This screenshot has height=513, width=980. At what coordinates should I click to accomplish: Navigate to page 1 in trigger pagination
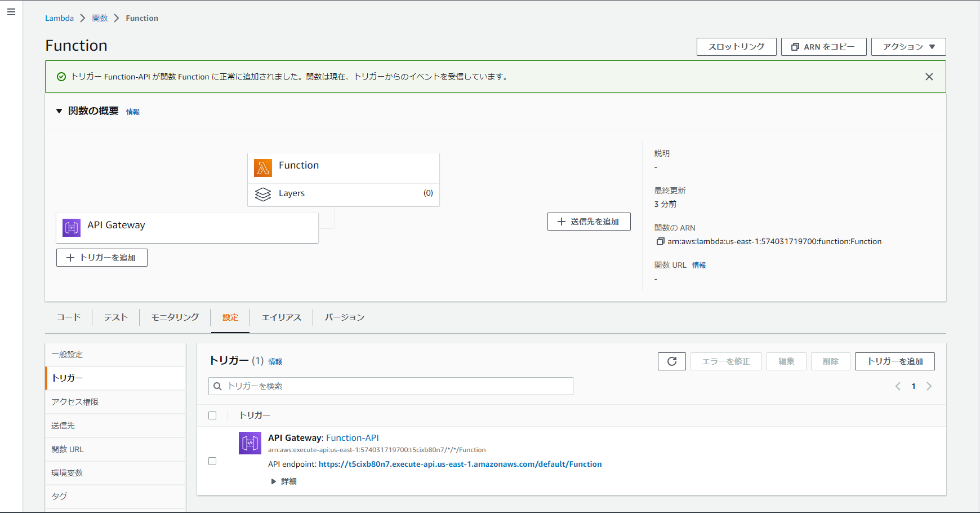point(913,386)
